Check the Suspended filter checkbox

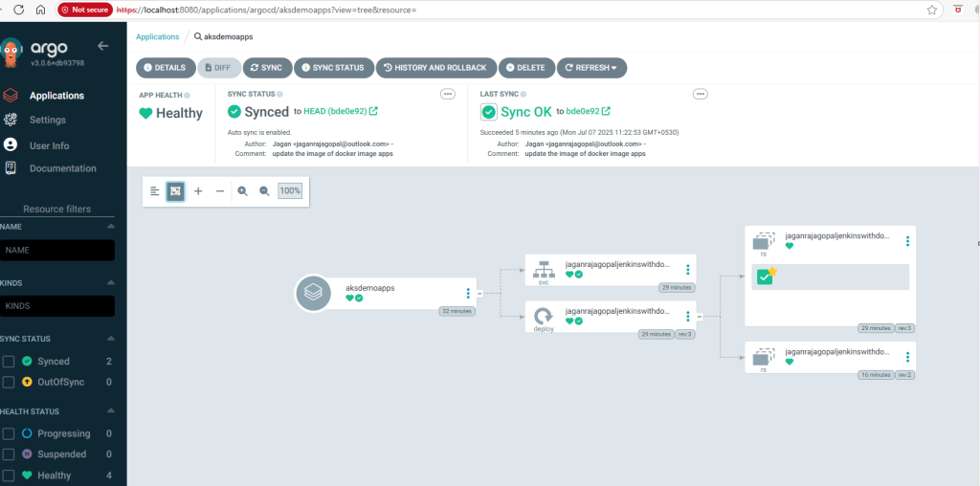8,454
